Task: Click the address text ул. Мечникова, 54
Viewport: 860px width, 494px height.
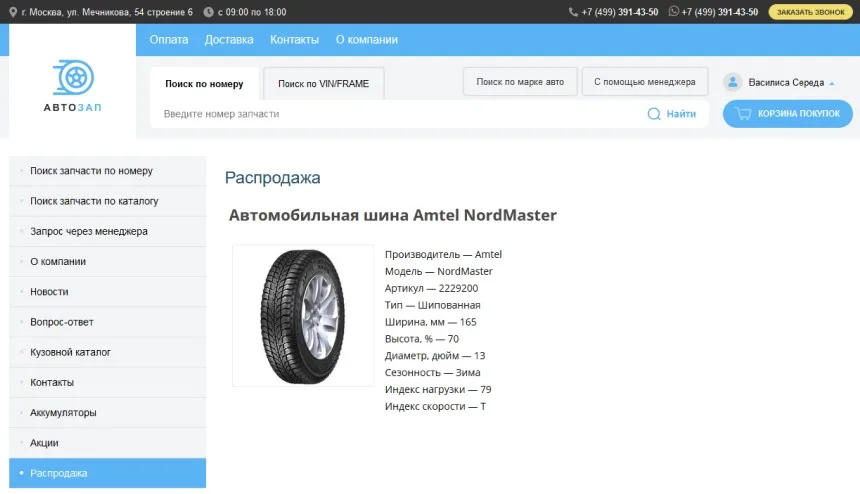Action: pyautogui.click(x=107, y=12)
